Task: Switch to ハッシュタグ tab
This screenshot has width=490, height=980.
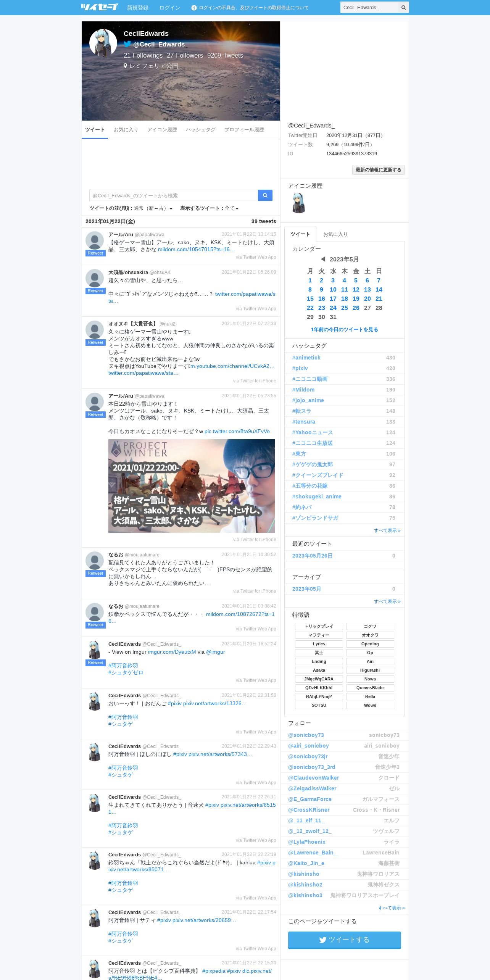Action: point(200,130)
